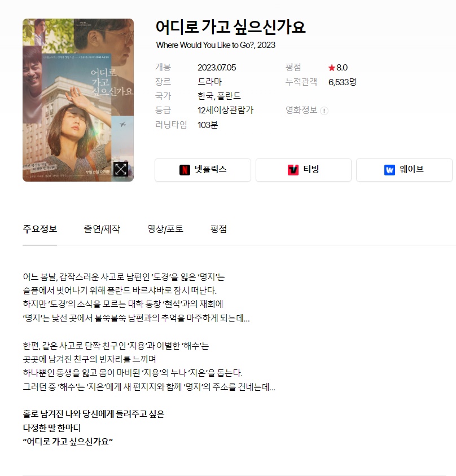Click the English title Where Would You Like to Go

pyautogui.click(x=216, y=45)
